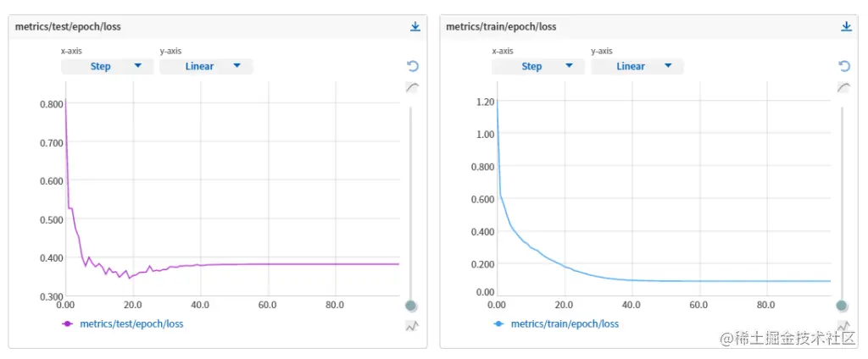
Task: Reset zoom on the test loss chart
Action: tap(413, 66)
